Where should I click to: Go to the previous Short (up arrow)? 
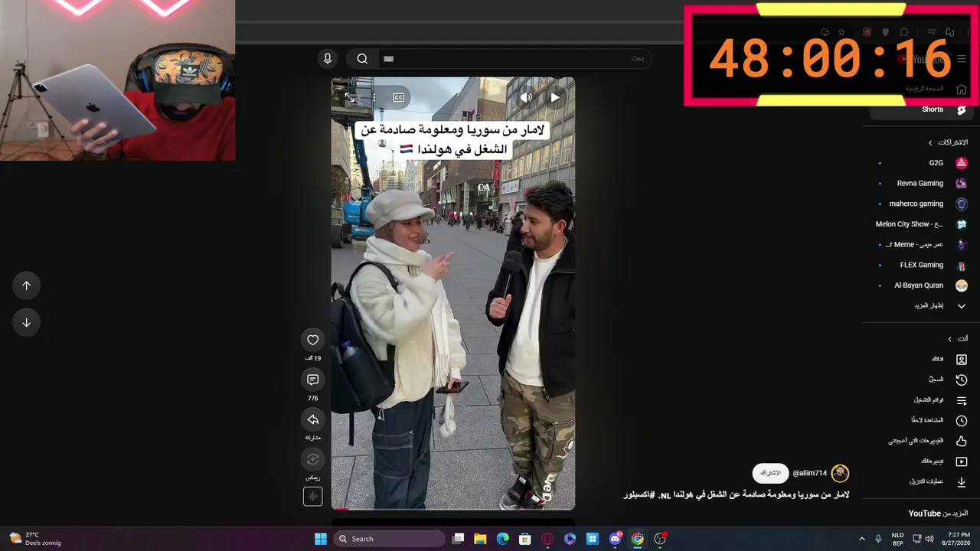[x=26, y=285]
